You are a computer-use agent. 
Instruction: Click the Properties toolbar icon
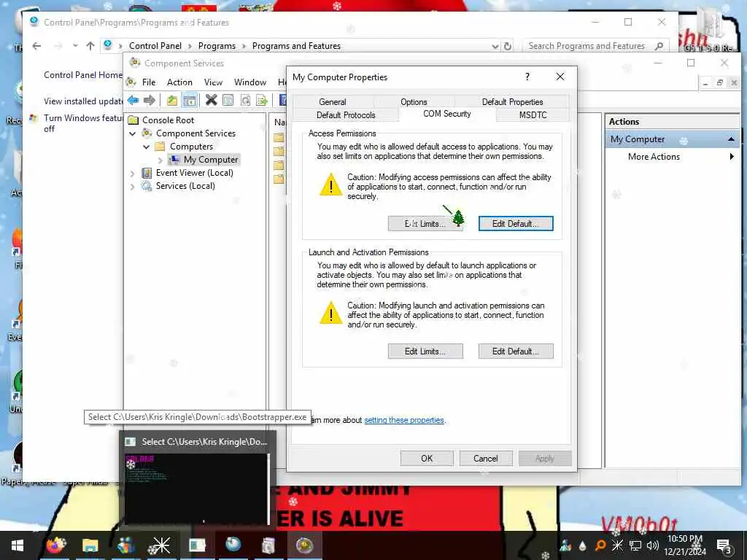[x=228, y=100]
